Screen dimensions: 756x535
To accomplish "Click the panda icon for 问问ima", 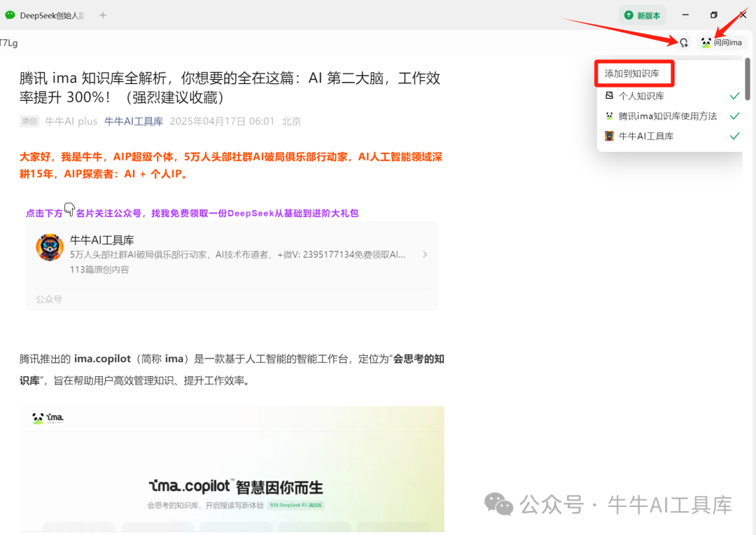I will coord(706,43).
